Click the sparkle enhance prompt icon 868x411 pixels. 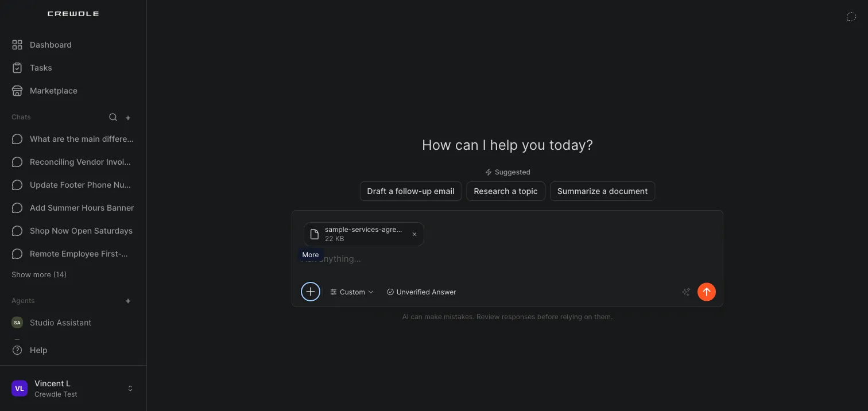click(686, 292)
